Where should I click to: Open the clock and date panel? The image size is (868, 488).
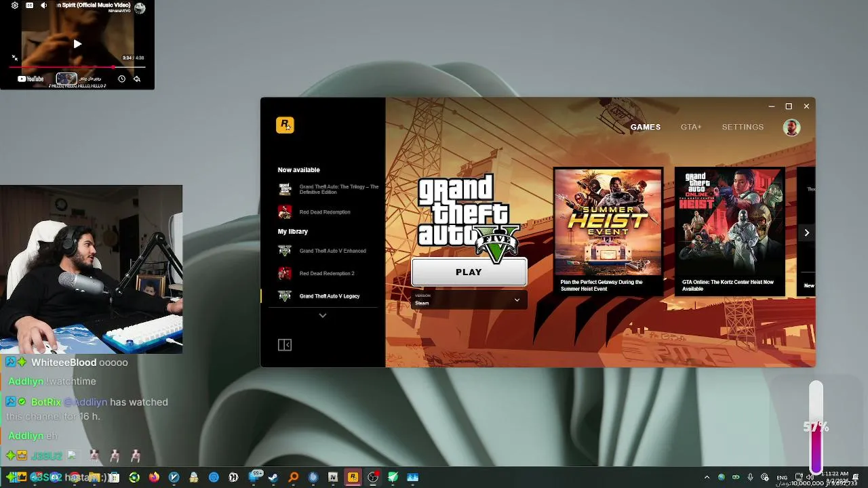(834, 477)
